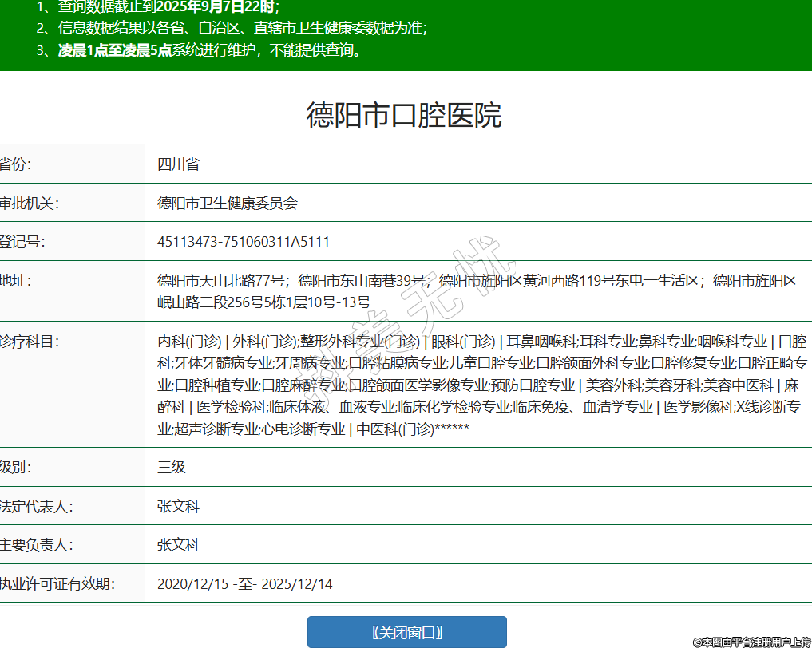This screenshot has width=812, height=648.
Task: Select the 执业许可证有效期 field label
Action: tap(57, 584)
